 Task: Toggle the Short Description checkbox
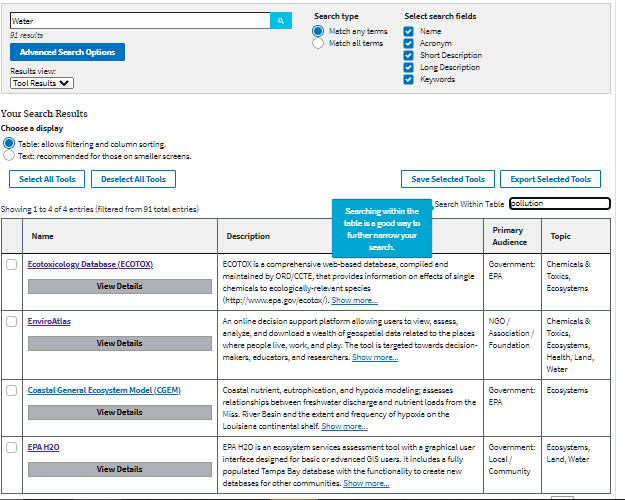point(408,55)
